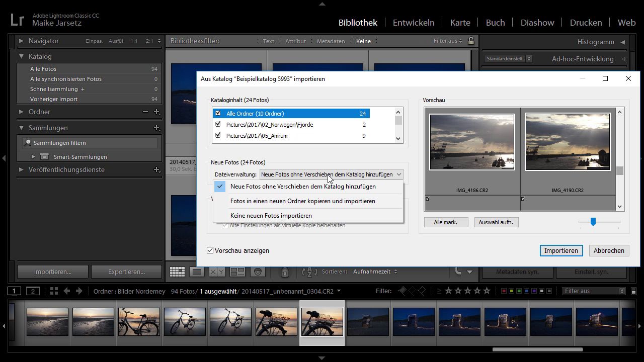Click Auswahl aufh. button
The image size is (644, 362).
point(496,222)
